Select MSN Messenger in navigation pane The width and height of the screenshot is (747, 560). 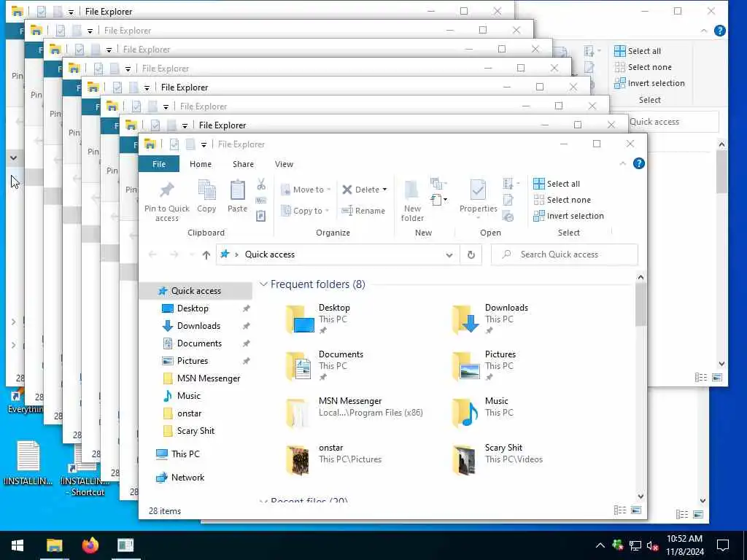click(209, 378)
